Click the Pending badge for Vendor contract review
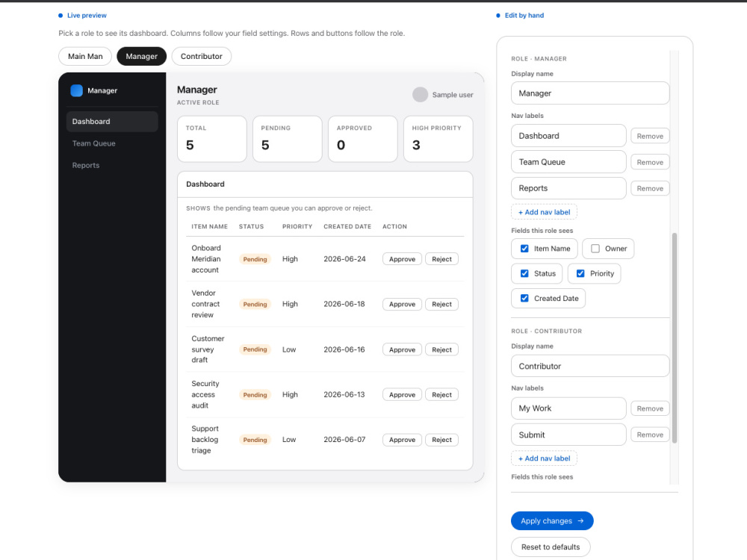The width and height of the screenshot is (747, 560). pyautogui.click(x=255, y=305)
